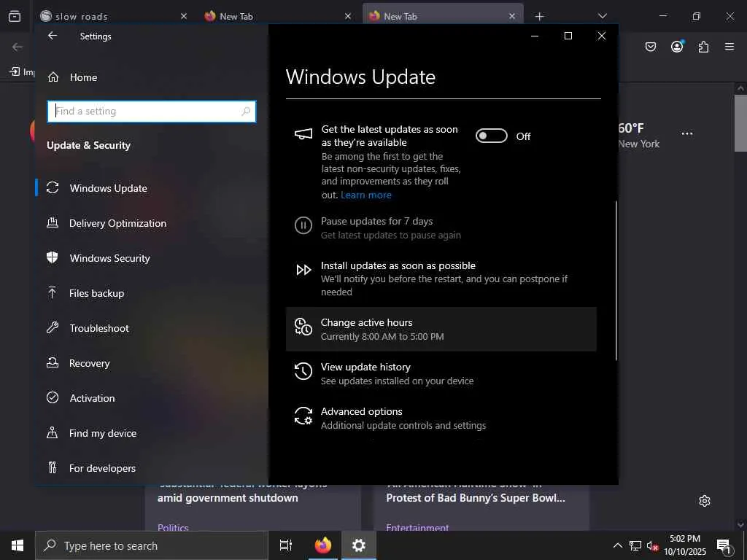Open the Politics topic link
Viewport: 747px width, 560px height.
173,528
